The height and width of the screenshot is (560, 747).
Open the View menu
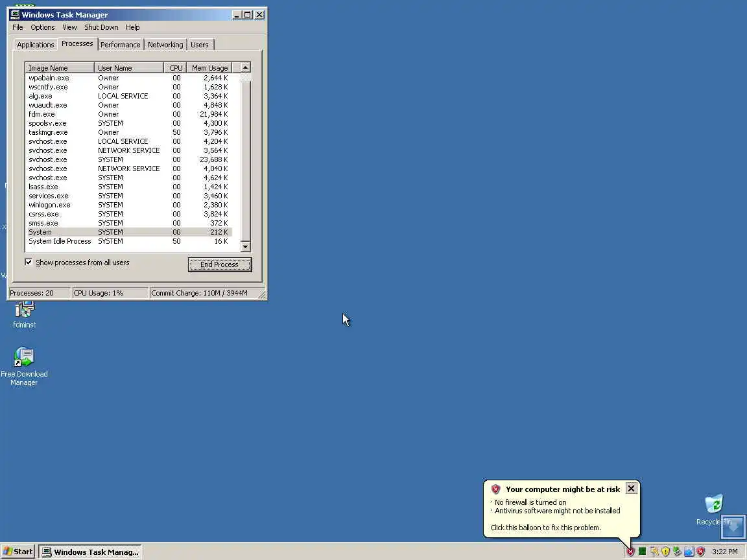coord(69,27)
